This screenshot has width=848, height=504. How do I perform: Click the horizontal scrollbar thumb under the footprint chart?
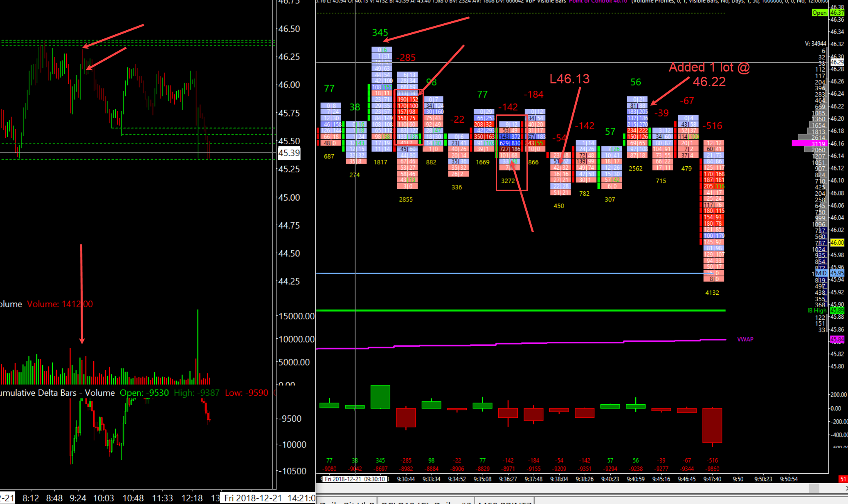coord(814,488)
